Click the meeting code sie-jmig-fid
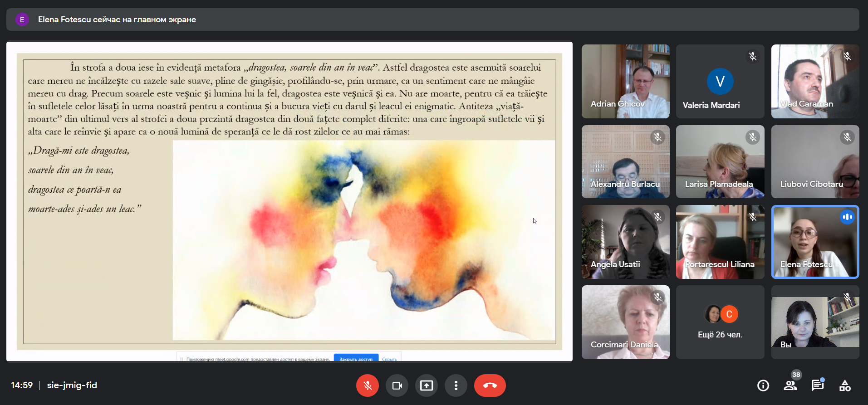868x405 pixels. click(x=72, y=385)
